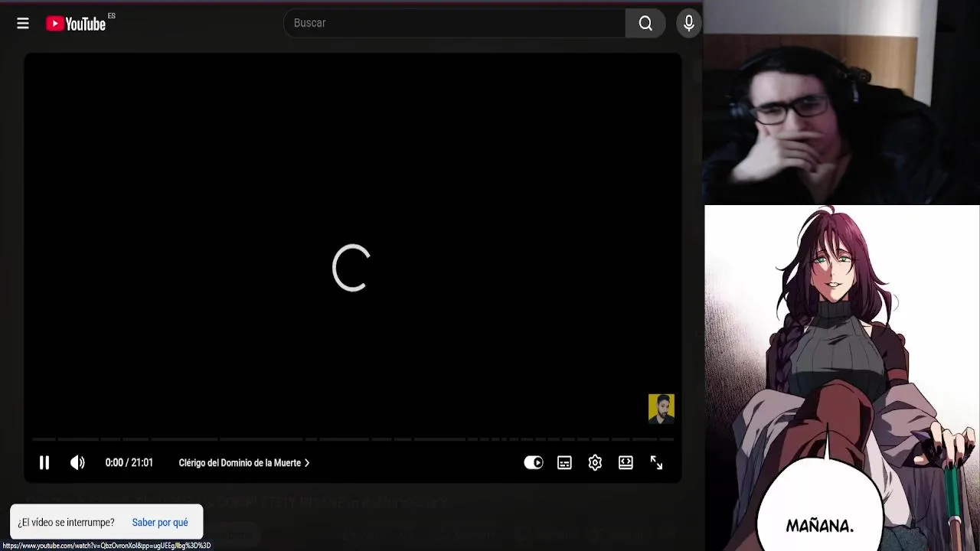This screenshot has width=980, height=551.
Task: Enter fullscreen mode
Action: (656, 462)
